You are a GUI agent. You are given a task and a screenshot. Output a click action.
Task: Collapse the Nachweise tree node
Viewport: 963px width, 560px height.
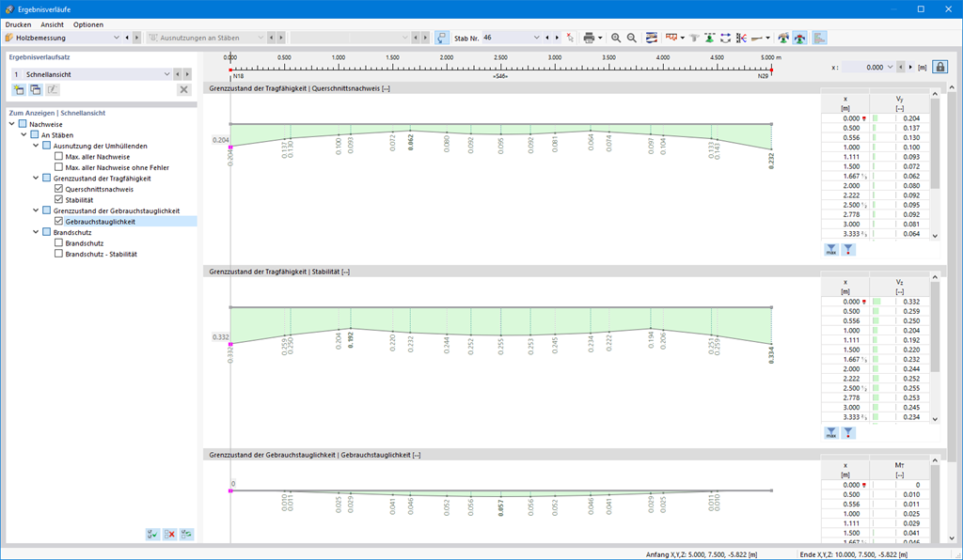(x=11, y=124)
